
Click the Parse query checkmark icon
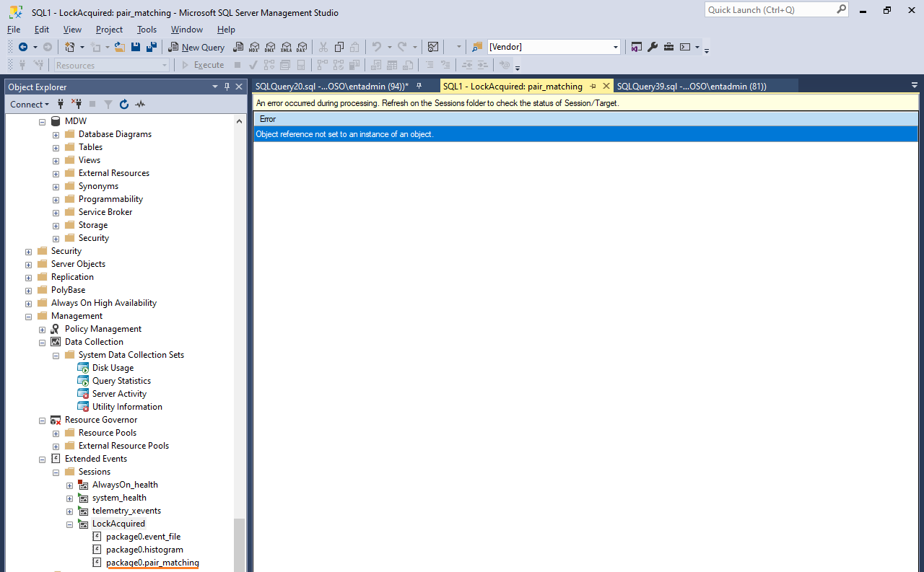pyautogui.click(x=252, y=64)
